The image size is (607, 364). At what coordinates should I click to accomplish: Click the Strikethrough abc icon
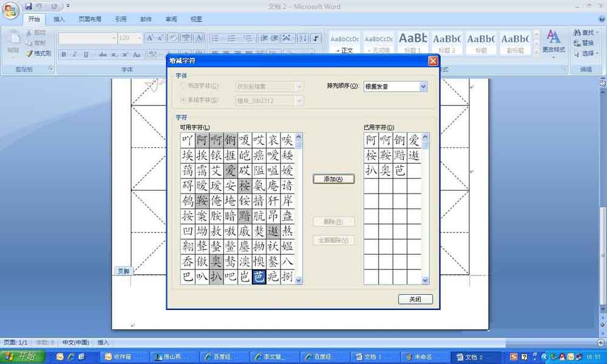click(x=103, y=55)
